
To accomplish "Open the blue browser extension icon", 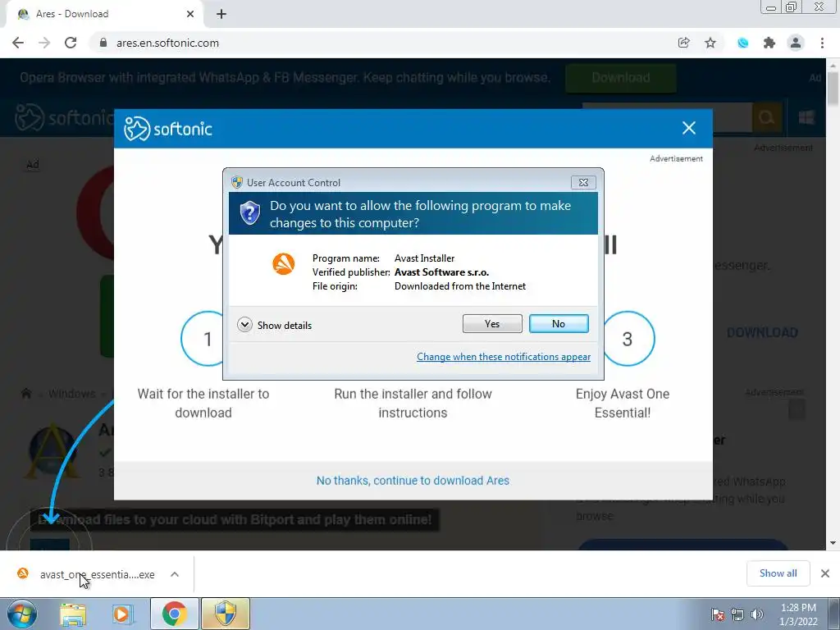I will [742, 43].
